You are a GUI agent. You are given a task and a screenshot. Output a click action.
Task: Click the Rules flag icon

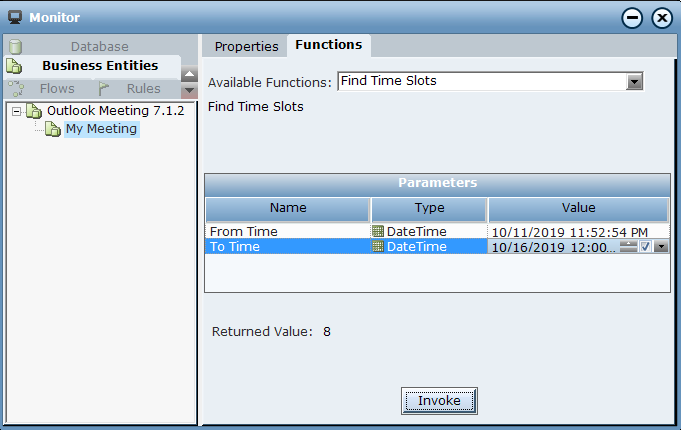pos(104,89)
